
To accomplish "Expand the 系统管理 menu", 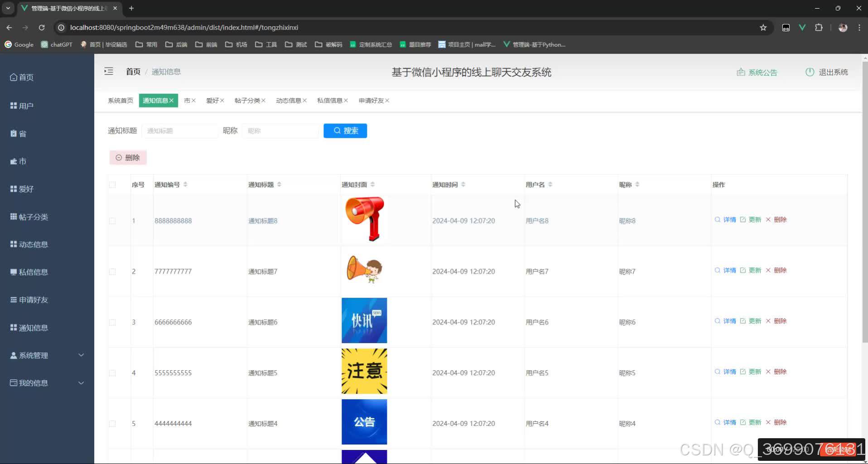I will pyautogui.click(x=33, y=355).
